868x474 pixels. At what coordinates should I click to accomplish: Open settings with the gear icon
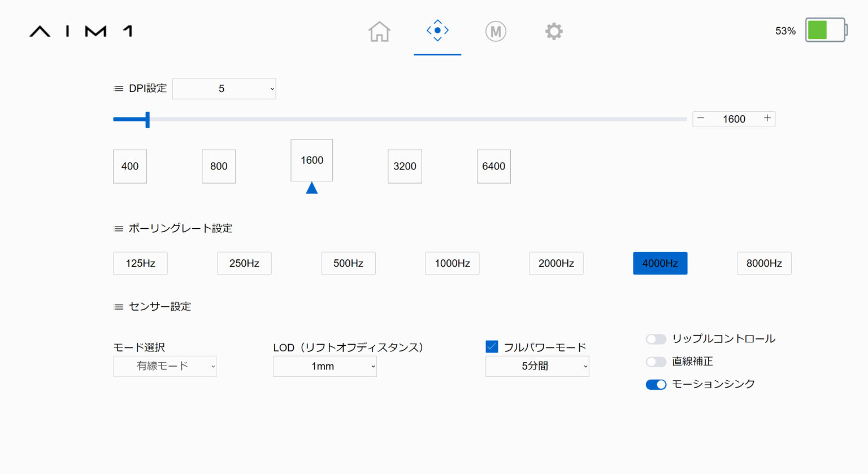(553, 31)
